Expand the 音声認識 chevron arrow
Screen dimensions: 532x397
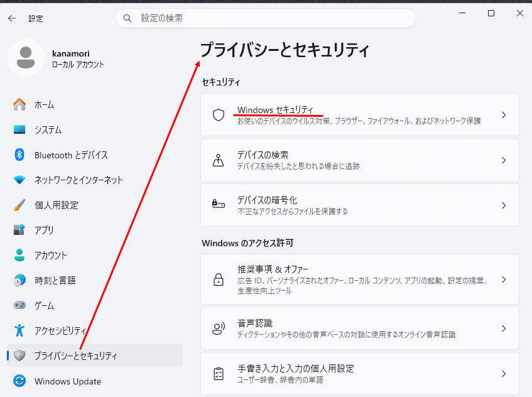[503, 329]
